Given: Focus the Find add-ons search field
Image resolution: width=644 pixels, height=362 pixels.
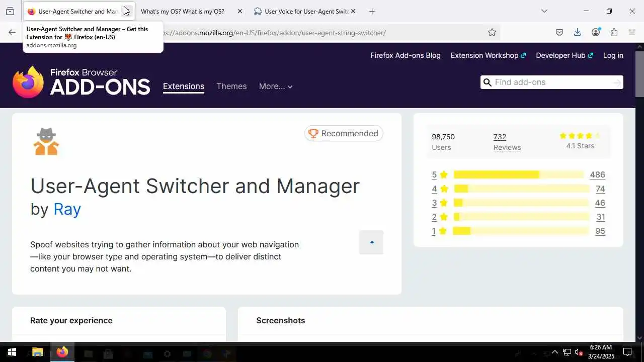Looking at the screenshot, I should [552, 82].
